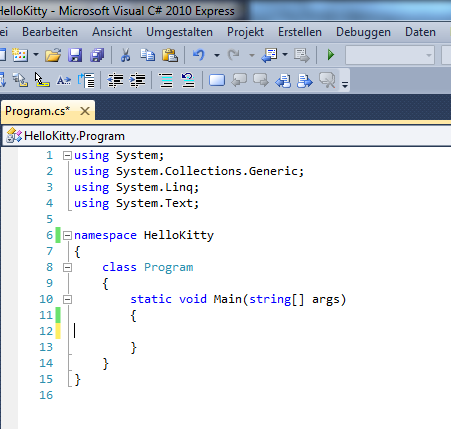Collapse the using directives block
Image resolution: width=451 pixels, height=429 pixels.
tap(67, 155)
